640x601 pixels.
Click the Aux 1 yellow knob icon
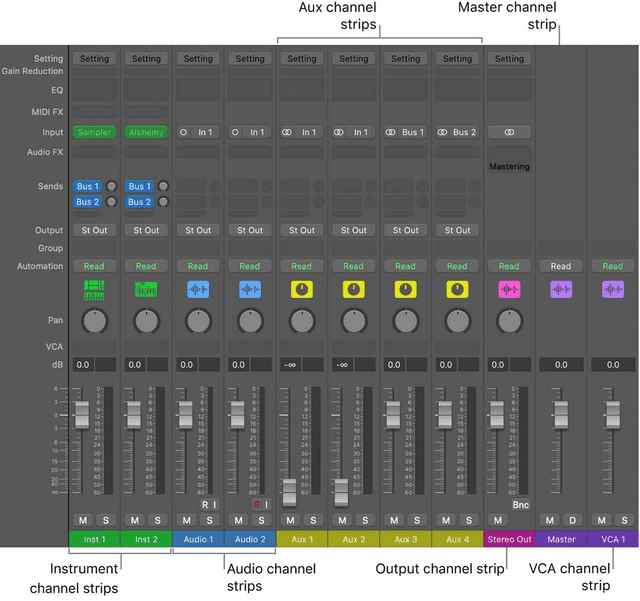point(302,289)
